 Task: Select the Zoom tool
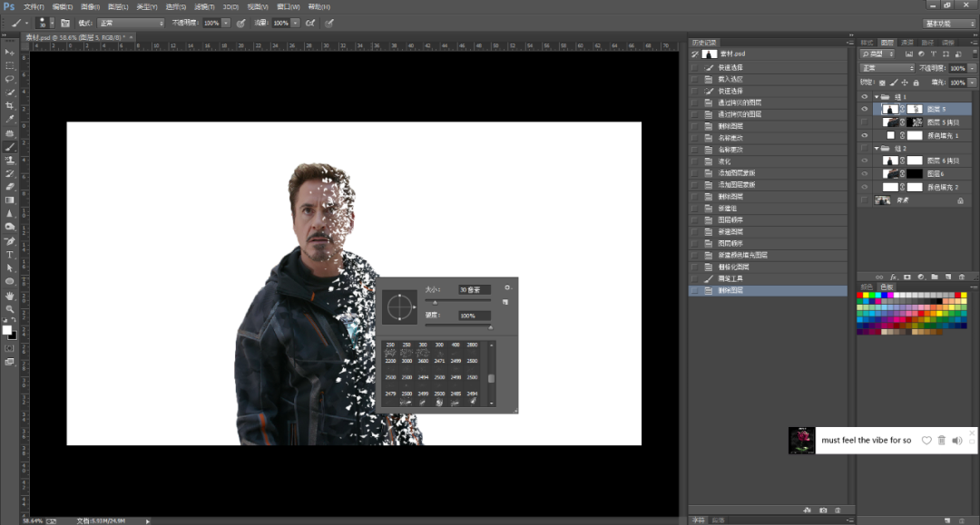[9, 308]
